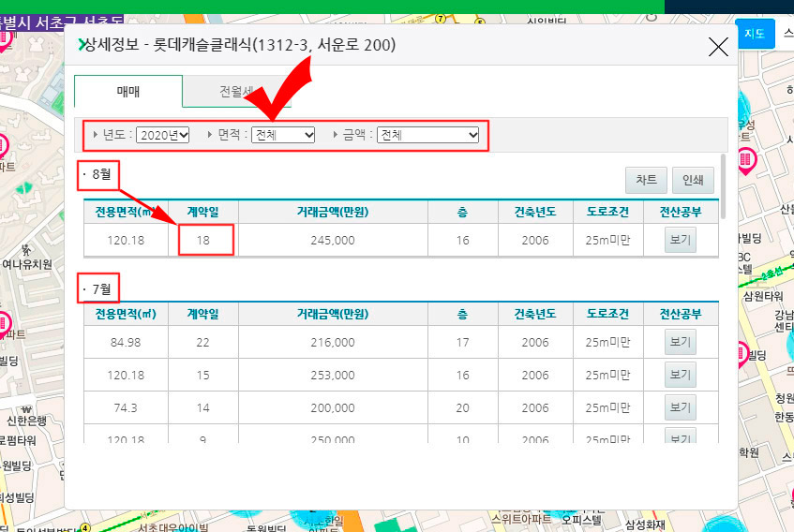Select the 84.98 area cell
This screenshot has height=532, width=794.
pos(126,343)
